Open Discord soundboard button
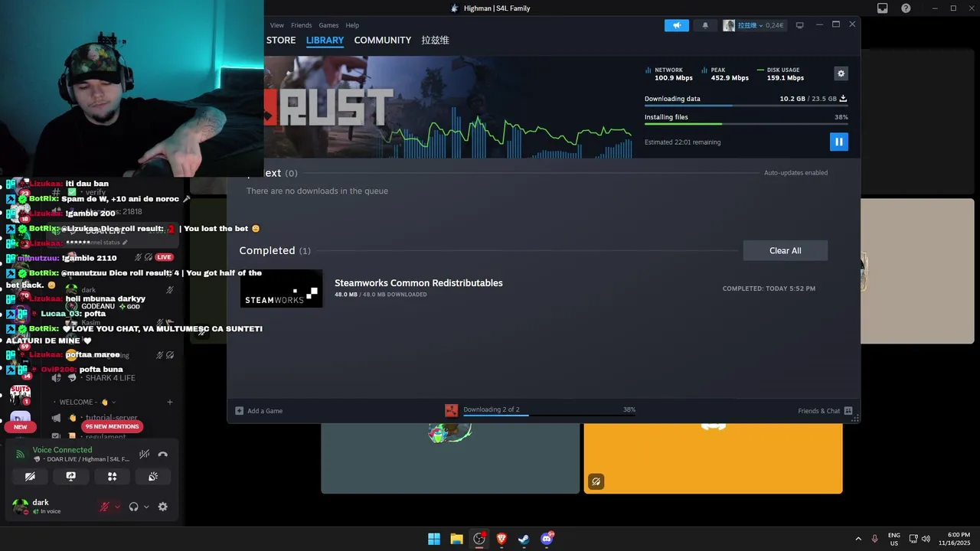Image resolution: width=980 pixels, height=551 pixels. click(153, 476)
